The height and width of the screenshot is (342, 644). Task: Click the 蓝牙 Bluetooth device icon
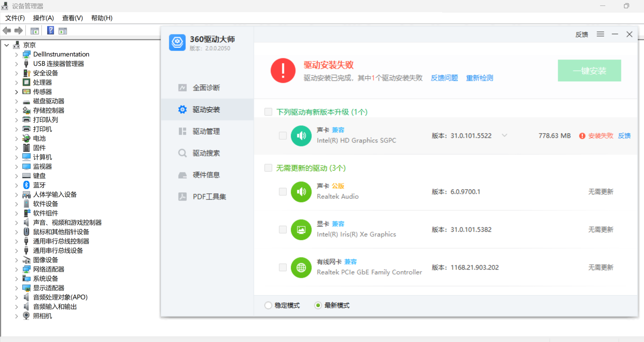click(x=26, y=185)
